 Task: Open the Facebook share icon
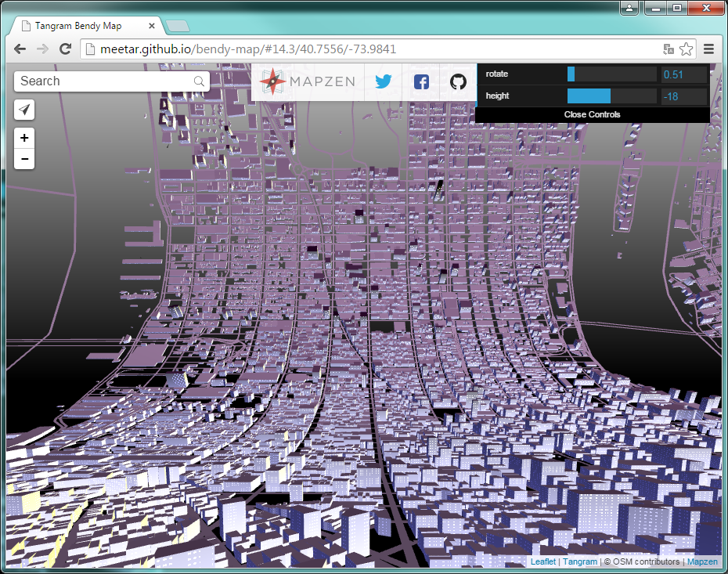point(421,81)
